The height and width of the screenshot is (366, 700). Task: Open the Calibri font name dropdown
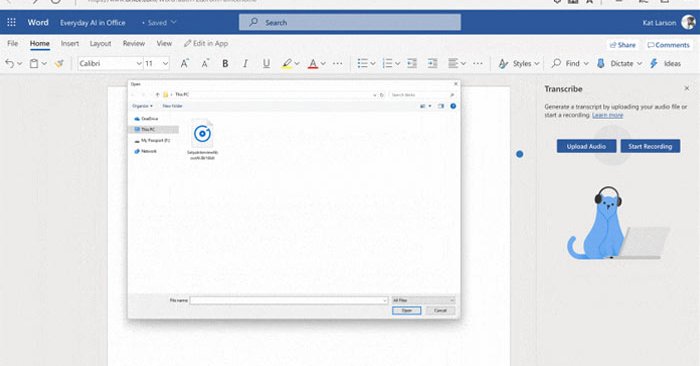pyautogui.click(x=139, y=64)
